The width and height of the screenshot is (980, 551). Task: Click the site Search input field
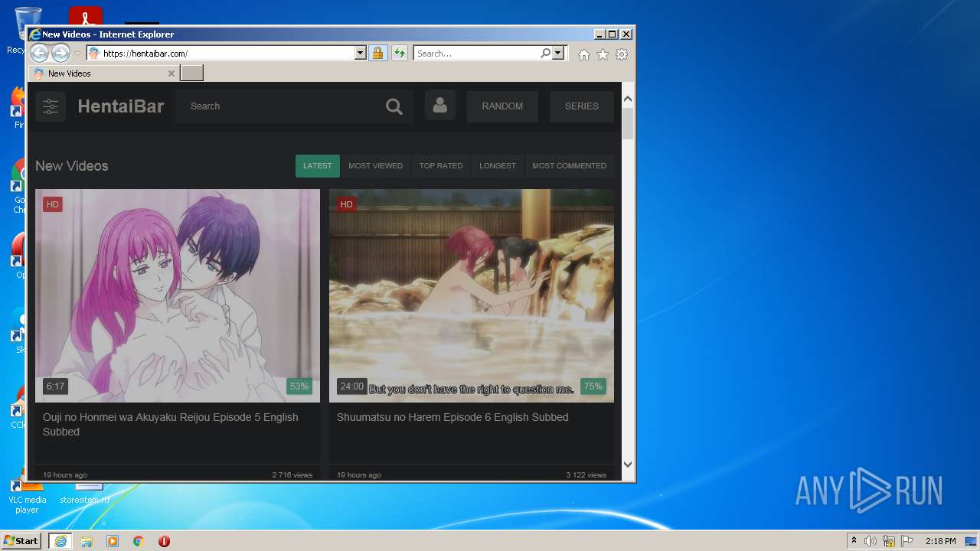point(279,106)
